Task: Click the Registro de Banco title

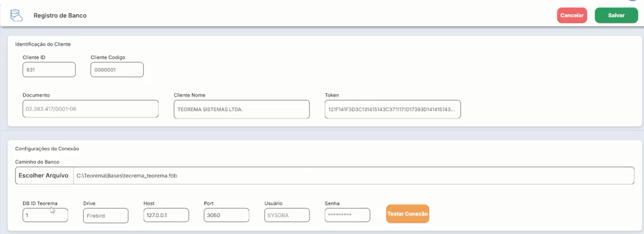Action: [x=60, y=16]
